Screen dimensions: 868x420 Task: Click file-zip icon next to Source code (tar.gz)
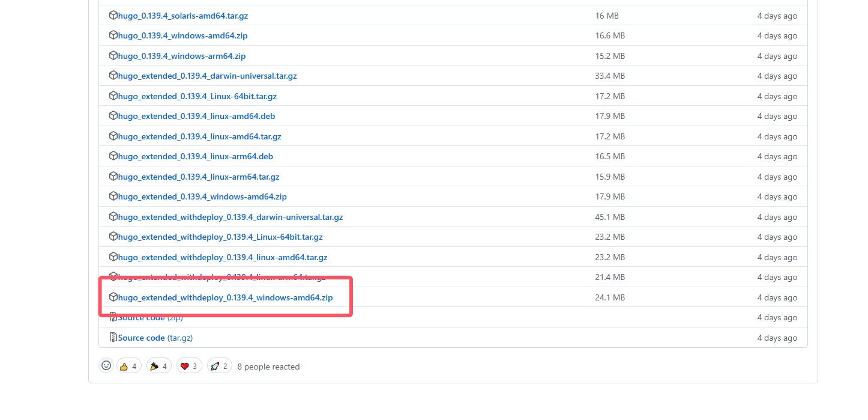pyautogui.click(x=113, y=338)
